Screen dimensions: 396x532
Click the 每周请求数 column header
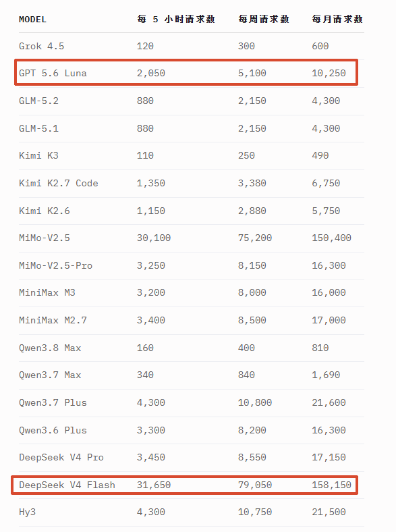click(263, 20)
